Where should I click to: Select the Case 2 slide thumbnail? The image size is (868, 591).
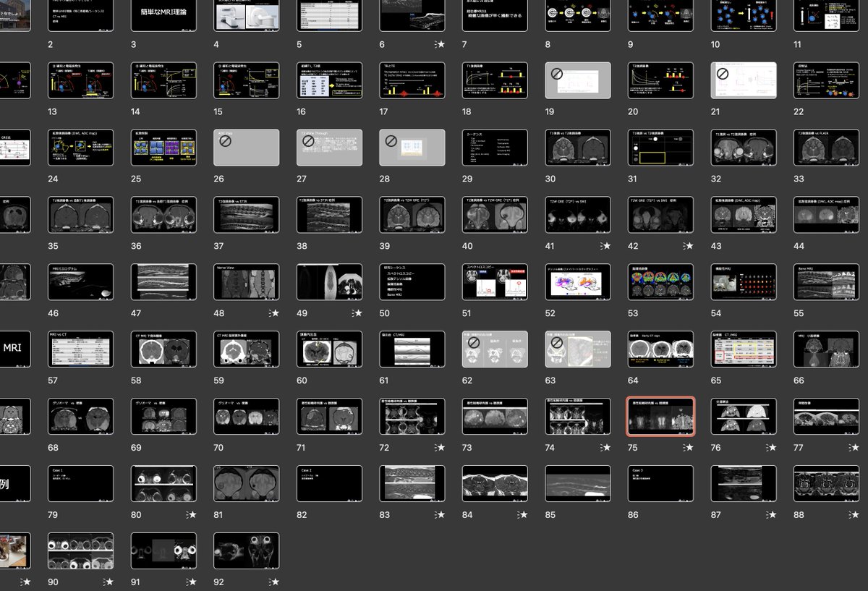[330, 484]
